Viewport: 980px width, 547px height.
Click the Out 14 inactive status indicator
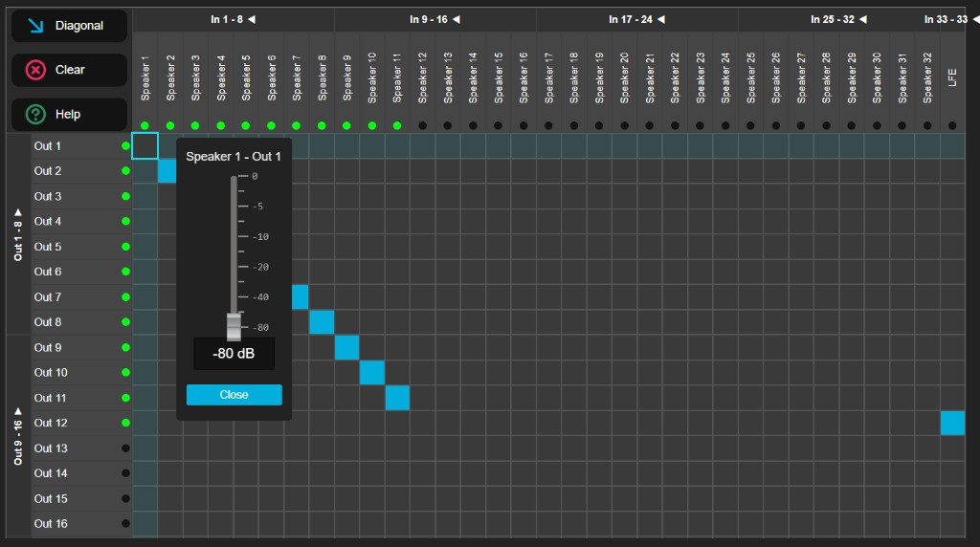point(125,473)
